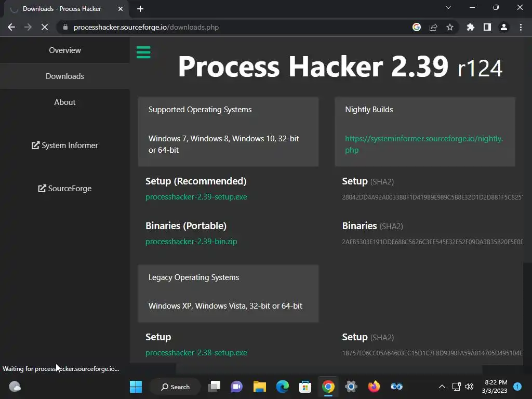This screenshot has width=532, height=399.
Task: Download processhacker-2.38-setup.exe
Action: coord(196,353)
